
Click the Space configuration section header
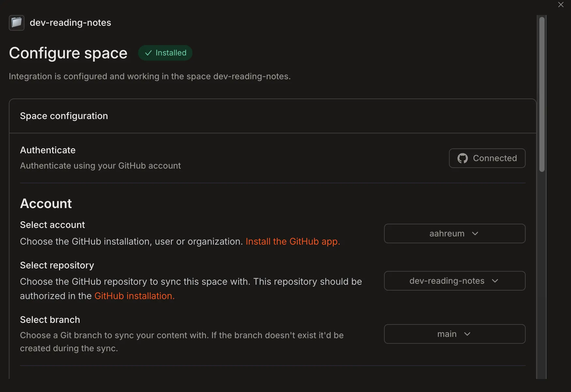click(x=64, y=116)
